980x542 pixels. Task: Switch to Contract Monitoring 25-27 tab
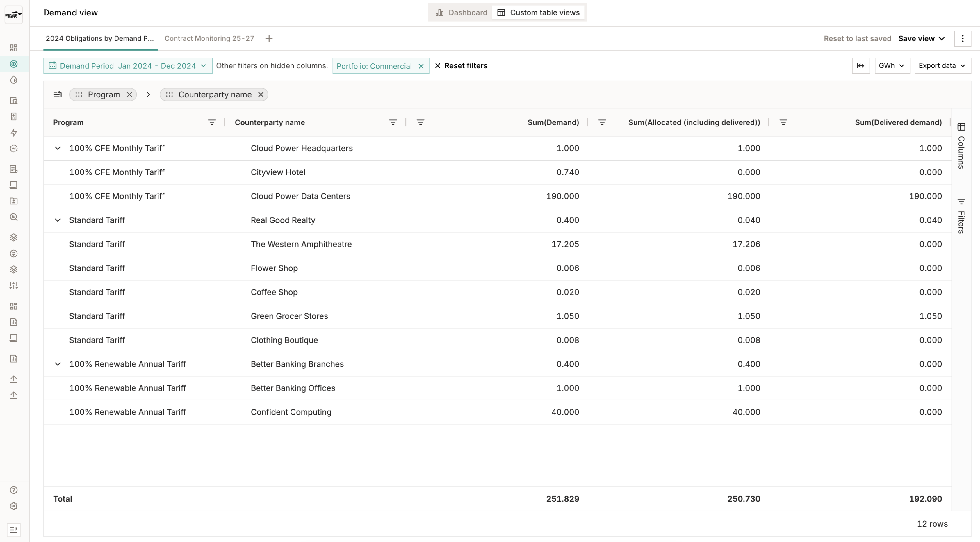[x=209, y=39]
